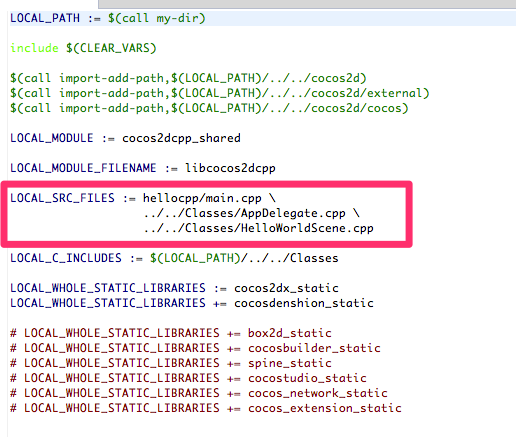The width and height of the screenshot is (516, 437).
Task: Click commented line with 'cocosbuilder_static'
Action: click(x=195, y=348)
